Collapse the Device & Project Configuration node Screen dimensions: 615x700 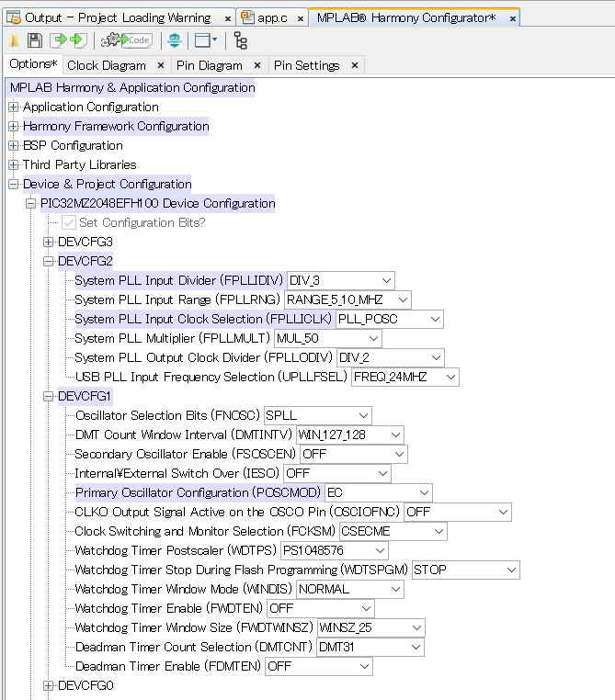pyautogui.click(x=14, y=184)
